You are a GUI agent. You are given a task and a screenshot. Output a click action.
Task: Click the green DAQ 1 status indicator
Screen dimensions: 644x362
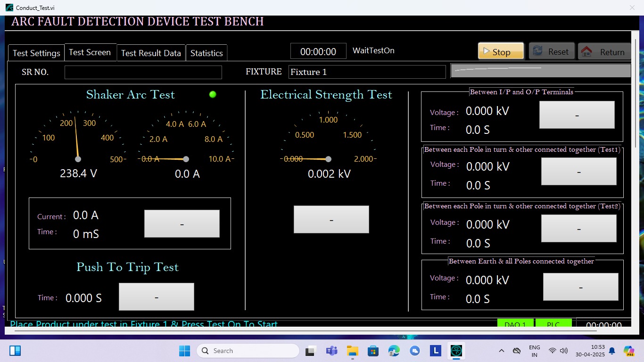tap(515, 324)
